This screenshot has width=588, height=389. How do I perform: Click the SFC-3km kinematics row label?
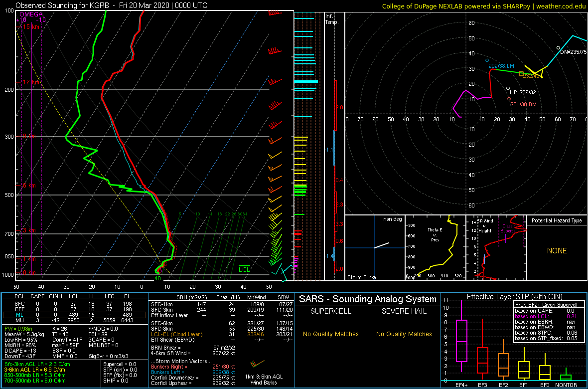161,309
